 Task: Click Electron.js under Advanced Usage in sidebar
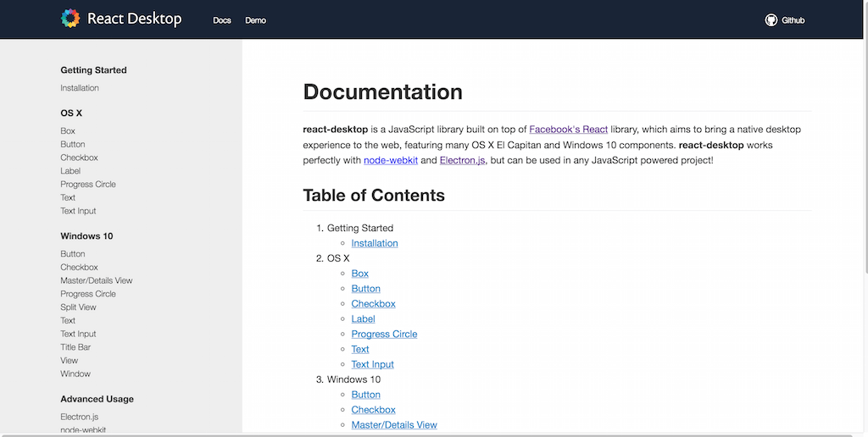tap(80, 417)
